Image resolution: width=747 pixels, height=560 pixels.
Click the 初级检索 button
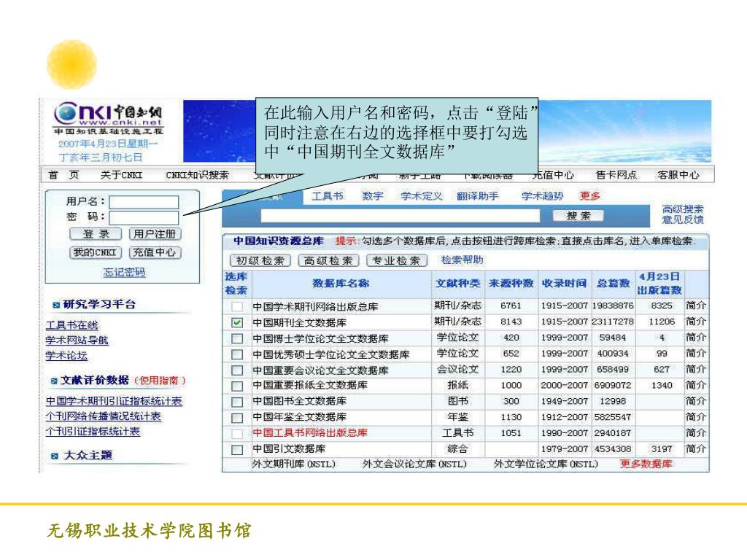[260, 260]
